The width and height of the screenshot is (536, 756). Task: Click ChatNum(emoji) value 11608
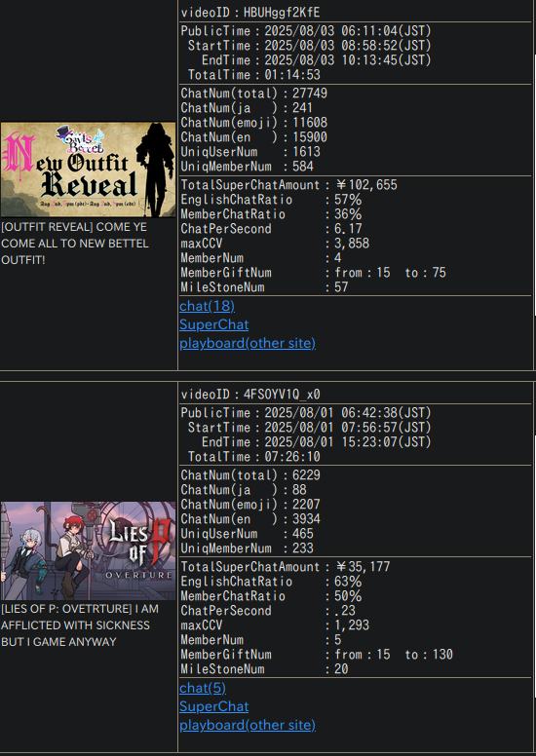[x=310, y=123]
